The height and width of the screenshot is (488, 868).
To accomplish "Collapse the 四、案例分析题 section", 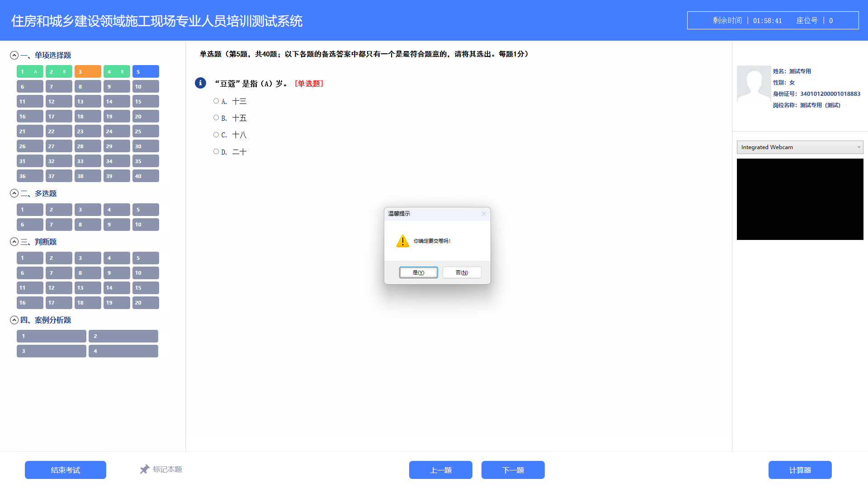I will pos(14,320).
